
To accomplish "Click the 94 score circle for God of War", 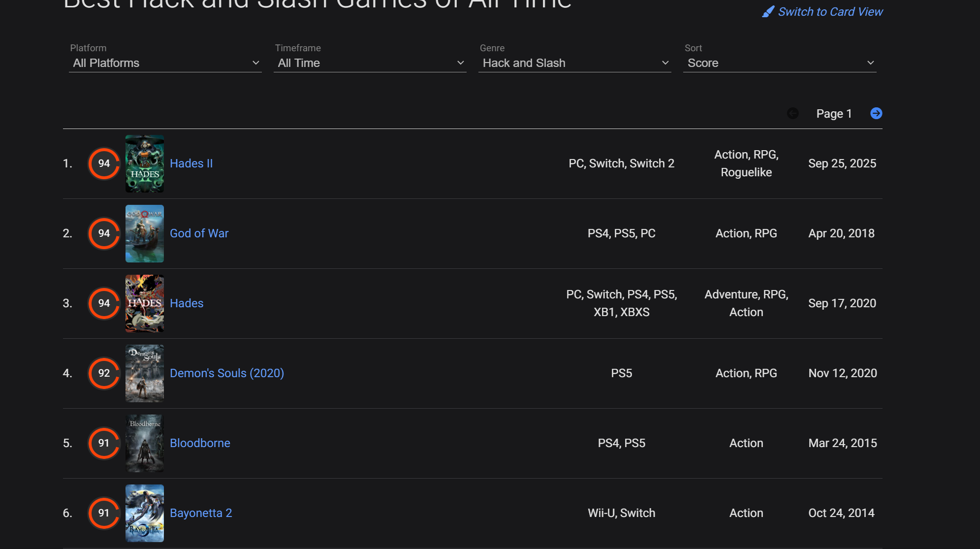I will click(x=104, y=233).
